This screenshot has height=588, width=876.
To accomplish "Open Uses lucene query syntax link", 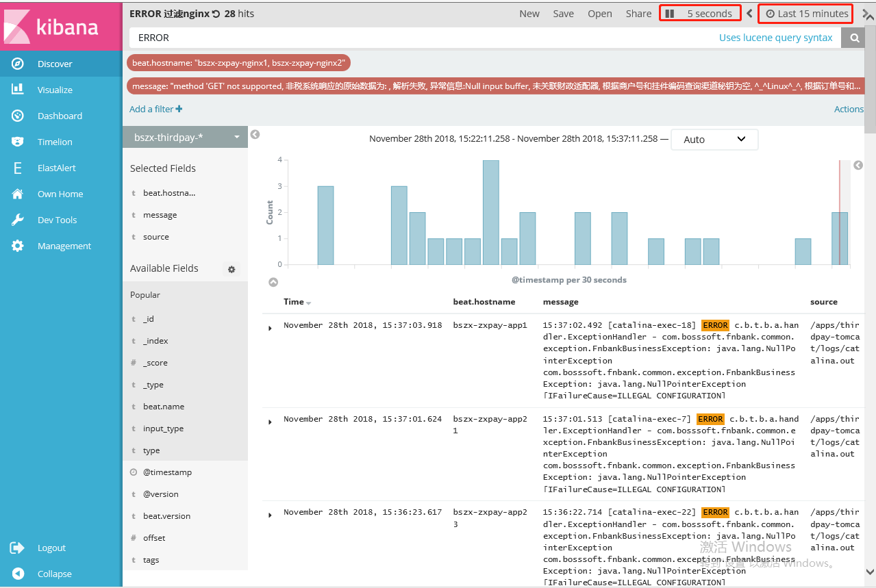I will [x=776, y=38].
